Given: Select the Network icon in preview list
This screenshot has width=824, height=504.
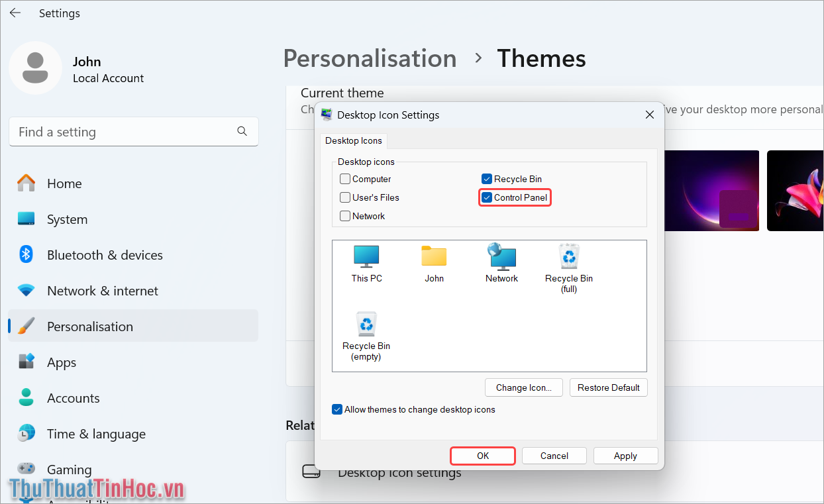Looking at the screenshot, I should pos(501,263).
